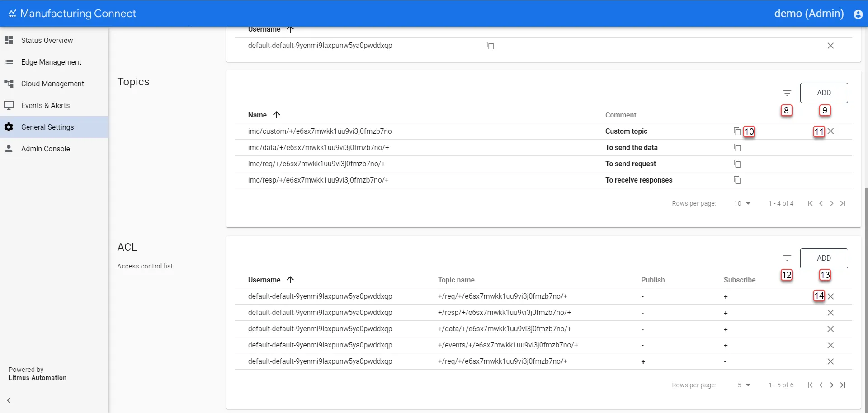Open Topics rows per page dropdown
This screenshot has width=868, height=413.
742,203
